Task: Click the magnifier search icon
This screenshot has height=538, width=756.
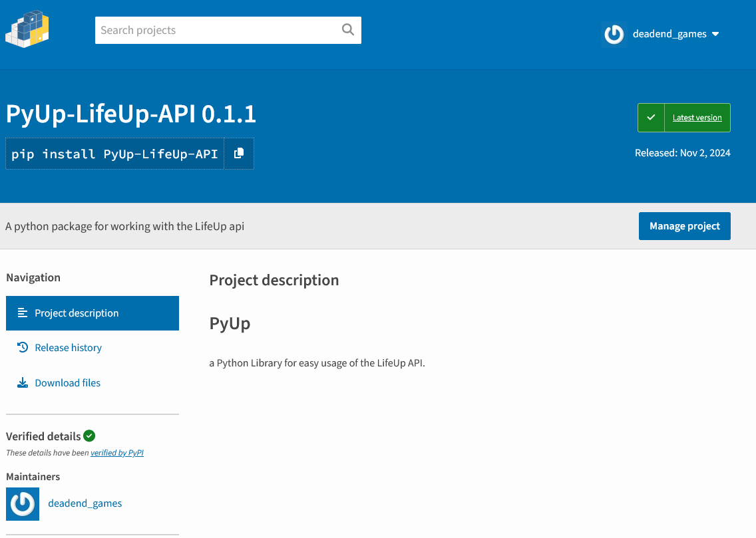Action: tap(348, 30)
